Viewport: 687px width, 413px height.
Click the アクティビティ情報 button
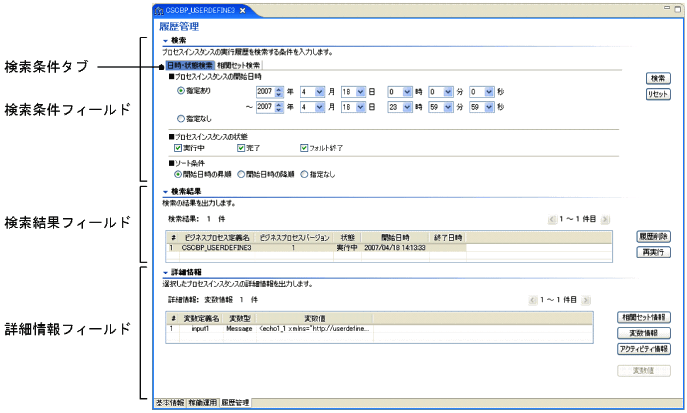[644, 349]
